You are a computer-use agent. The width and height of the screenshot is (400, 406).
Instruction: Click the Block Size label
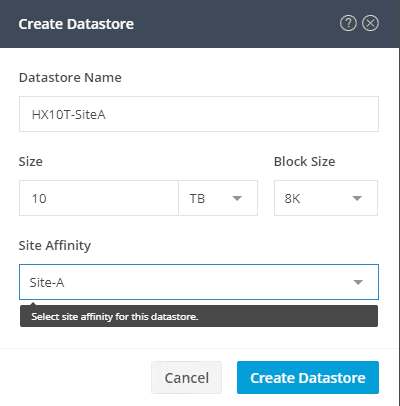tap(304, 161)
